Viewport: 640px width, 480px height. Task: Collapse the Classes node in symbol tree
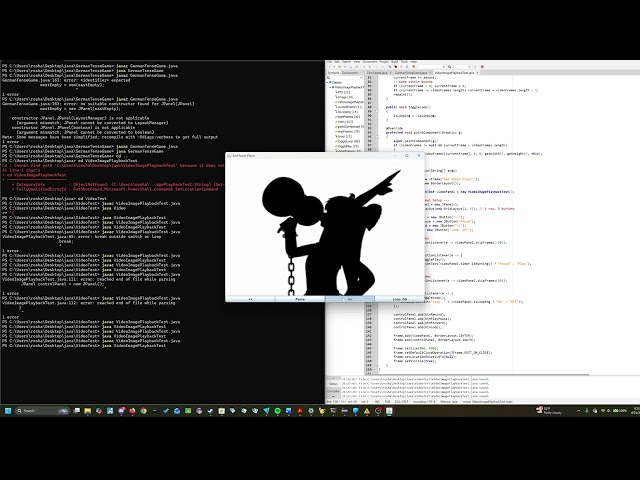327,82
